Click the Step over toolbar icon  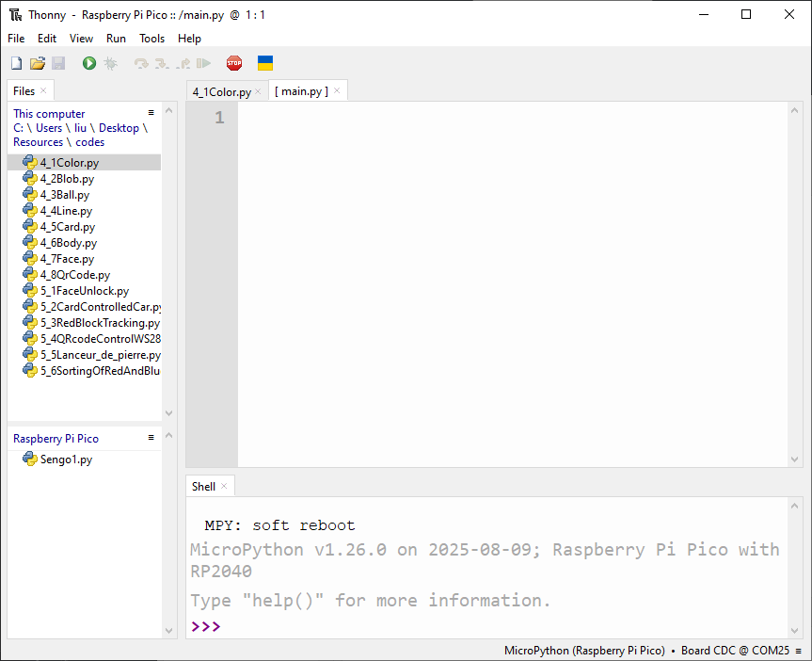click(141, 63)
